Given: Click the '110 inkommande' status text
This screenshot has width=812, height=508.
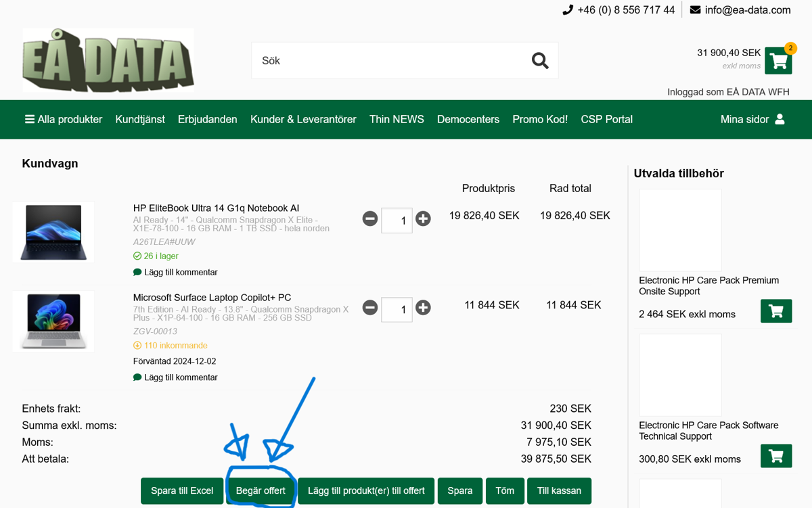Looking at the screenshot, I should click(x=171, y=346).
